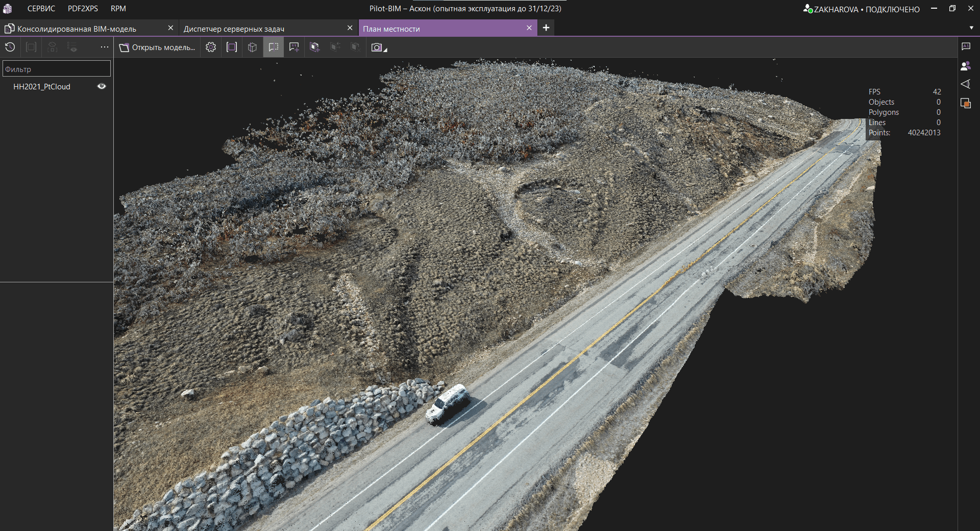Click the add model box icon
980x531 pixels.
coord(314,47)
